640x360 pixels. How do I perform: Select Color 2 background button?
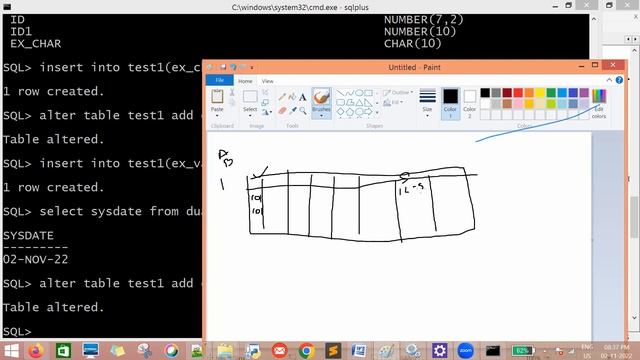point(469,104)
